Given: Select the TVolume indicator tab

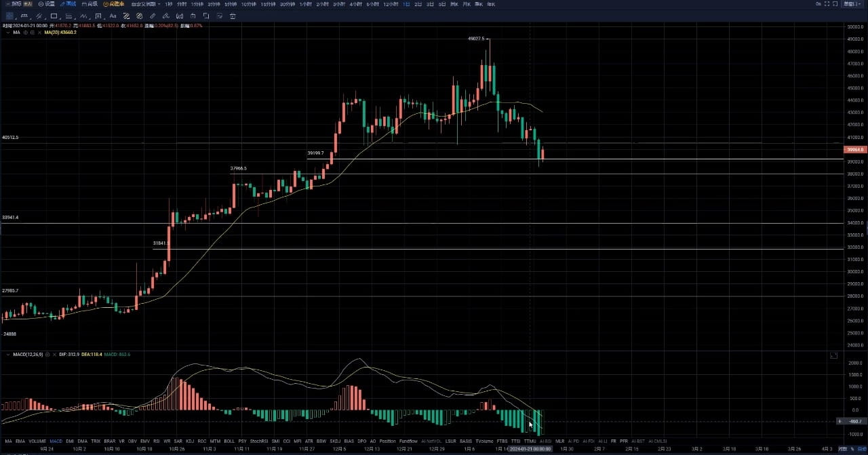Looking at the screenshot, I should click(484, 441).
